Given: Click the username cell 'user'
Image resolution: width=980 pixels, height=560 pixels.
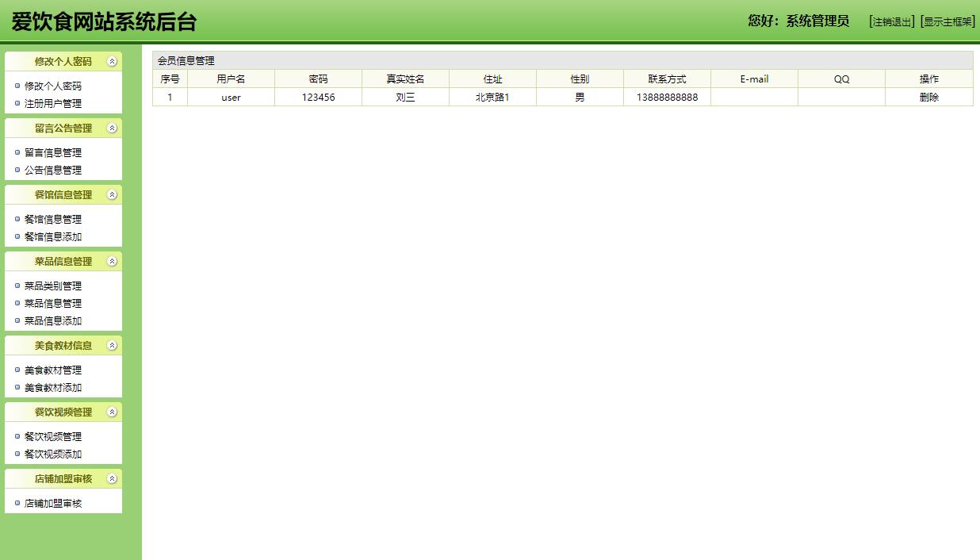Looking at the screenshot, I should coord(231,97).
